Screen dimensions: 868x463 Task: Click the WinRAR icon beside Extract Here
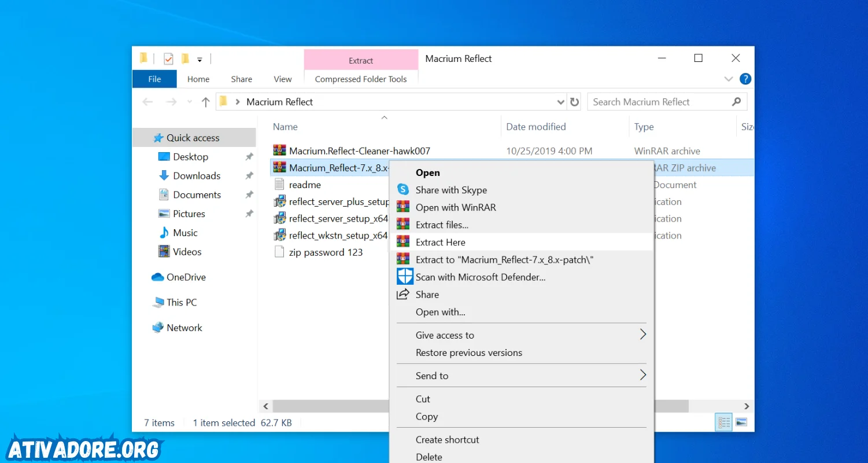(x=403, y=242)
